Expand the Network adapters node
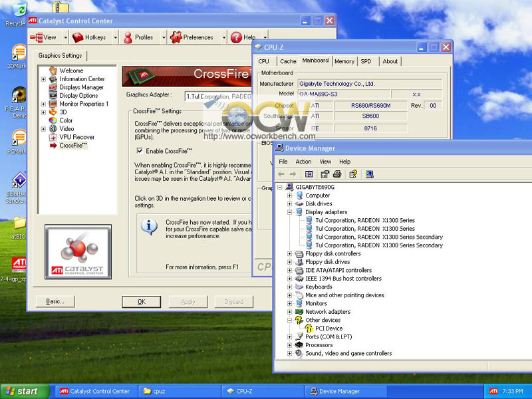Viewport: 532px width, 399px height. pyautogui.click(x=289, y=312)
